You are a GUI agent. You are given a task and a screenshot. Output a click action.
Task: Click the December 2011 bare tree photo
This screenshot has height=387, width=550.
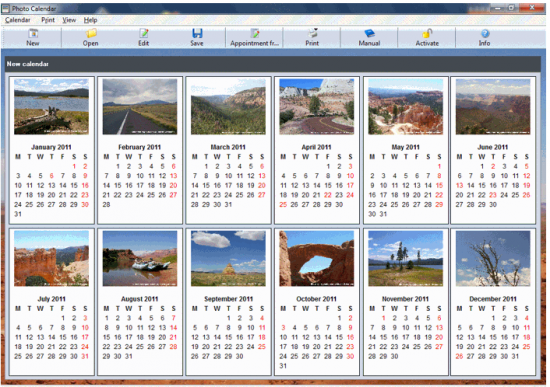[x=493, y=258]
